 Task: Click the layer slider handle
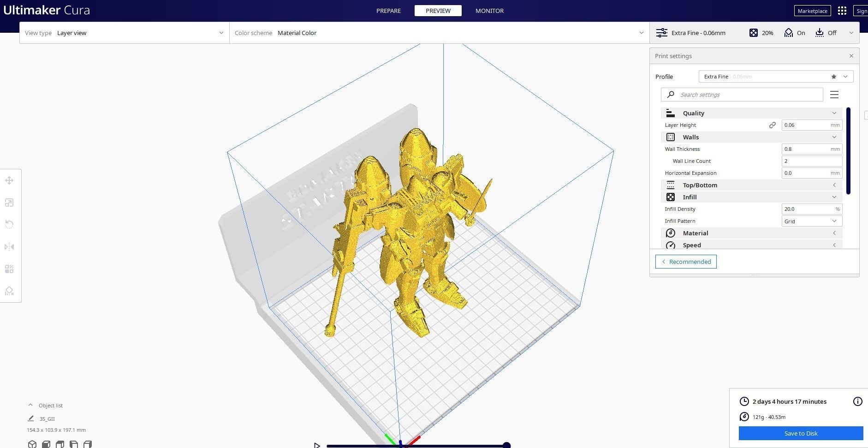506,445
